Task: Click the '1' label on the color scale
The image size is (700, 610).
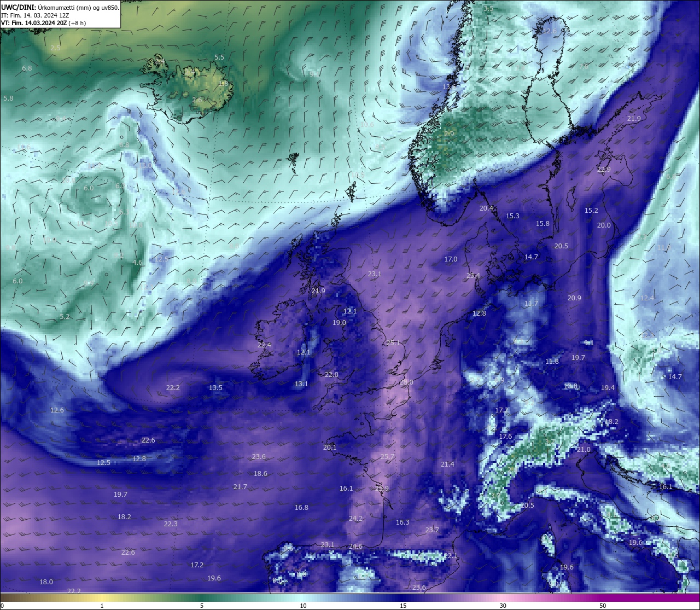Action: [102, 606]
